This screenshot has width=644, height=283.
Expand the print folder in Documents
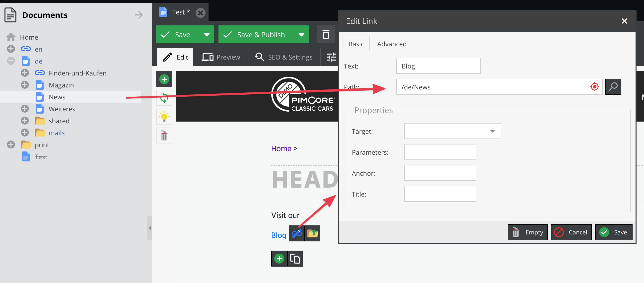11,145
